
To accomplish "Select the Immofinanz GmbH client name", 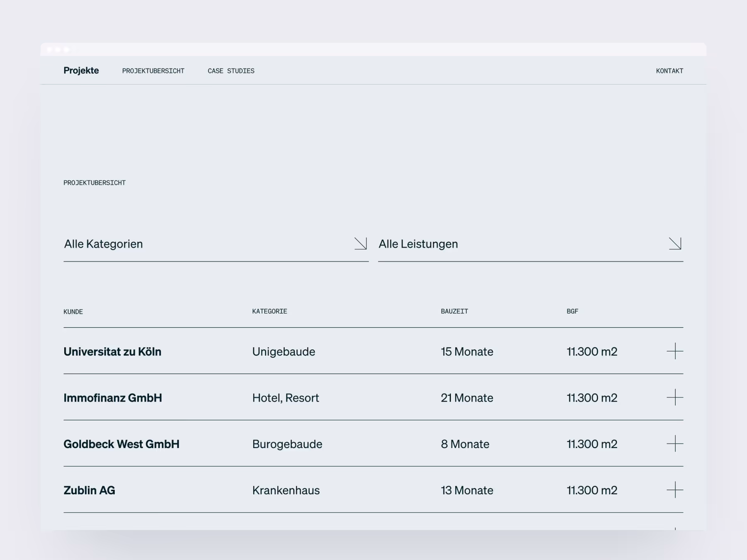I will pos(112,398).
